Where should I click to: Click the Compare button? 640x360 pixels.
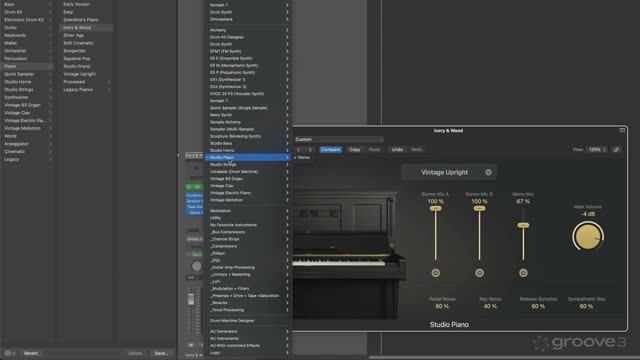(x=331, y=149)
